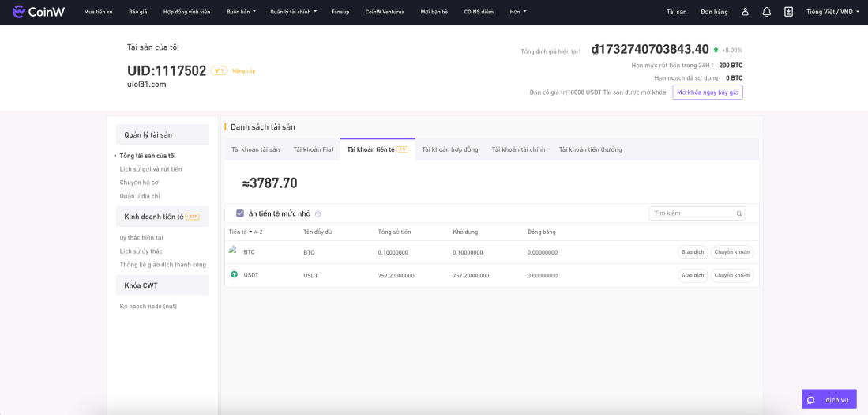
Task: Open Chuyển hồ sơ sidebar link
Action: tap(140, 183)
